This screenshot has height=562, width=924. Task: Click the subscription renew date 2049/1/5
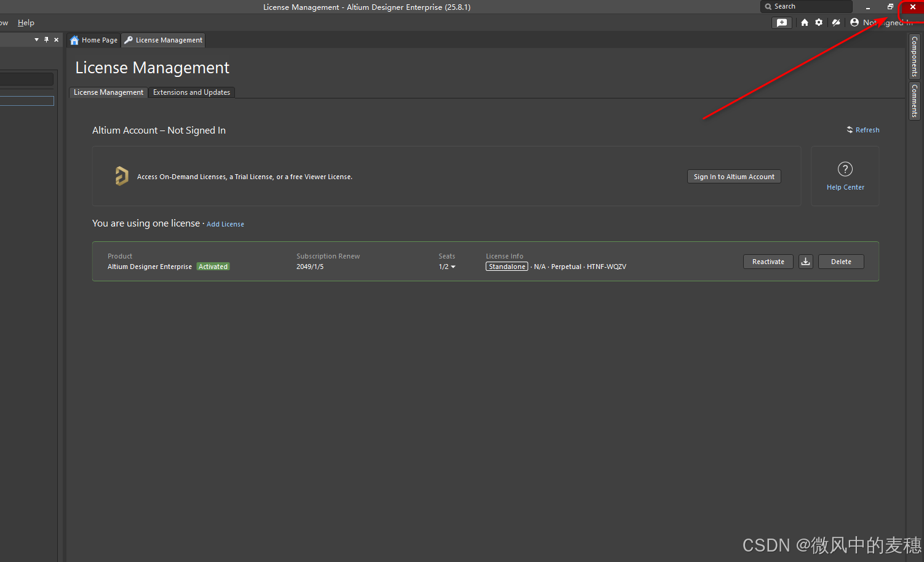[310, 267]
